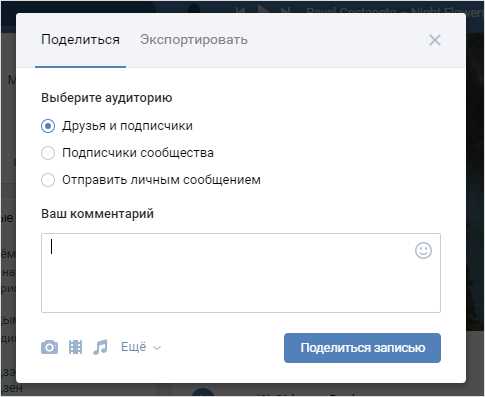Click the Выберите аудиторию heading

pyautogui.click(x=107, y=98)
